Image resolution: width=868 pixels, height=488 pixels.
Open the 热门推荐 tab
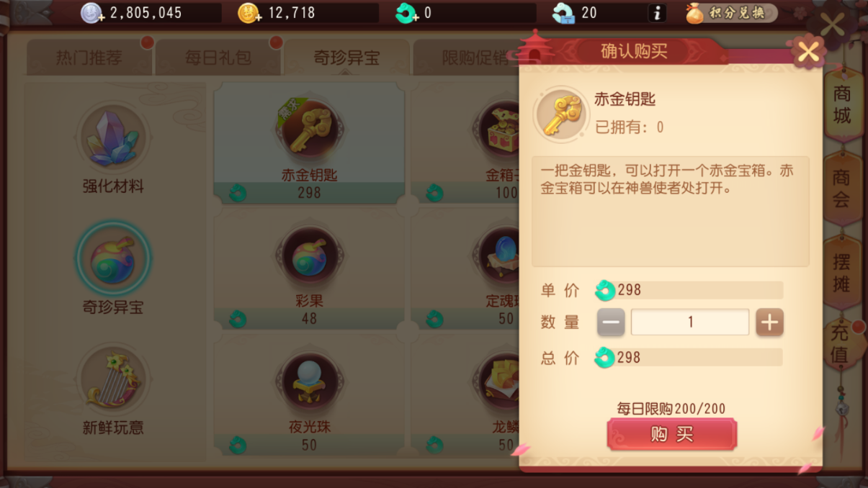click(x=89, y=58)
